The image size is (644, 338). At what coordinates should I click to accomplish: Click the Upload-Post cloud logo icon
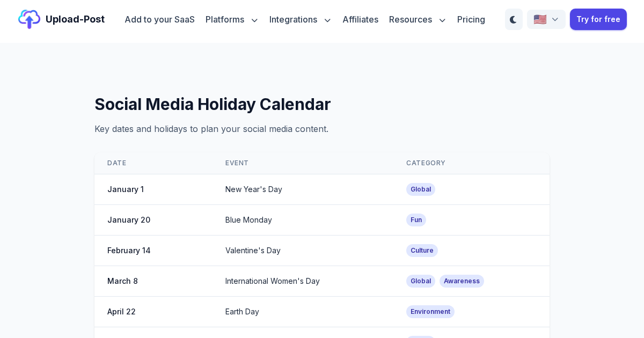pyautogui.click(x=29, y=19)
